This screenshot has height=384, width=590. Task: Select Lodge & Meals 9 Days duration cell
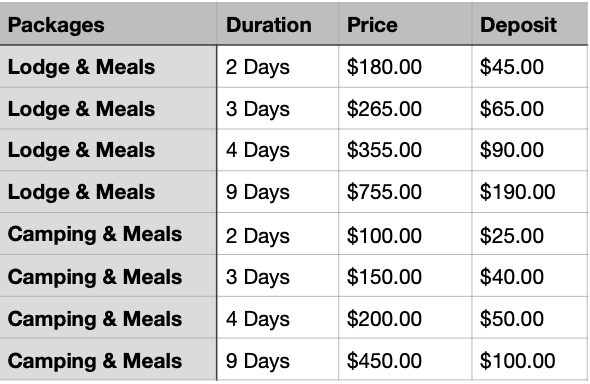[277, 191]
